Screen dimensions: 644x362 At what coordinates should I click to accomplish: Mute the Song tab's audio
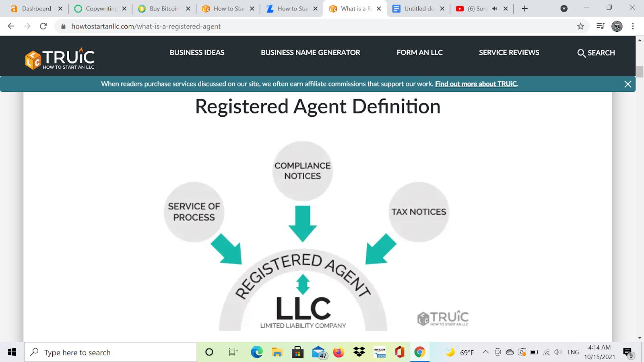click(x=494, y=8)
